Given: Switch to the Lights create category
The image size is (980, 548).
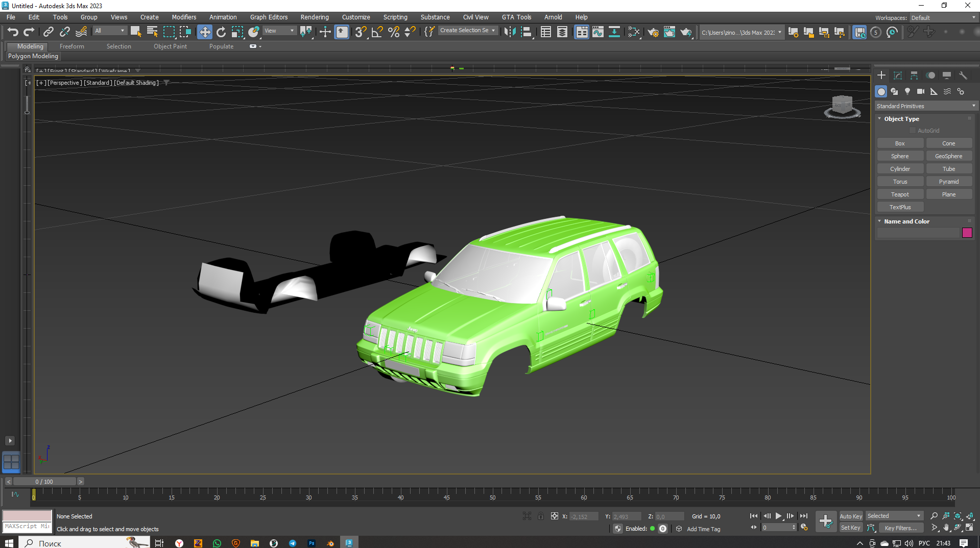Looking at the screenshot, I should 907,91.
